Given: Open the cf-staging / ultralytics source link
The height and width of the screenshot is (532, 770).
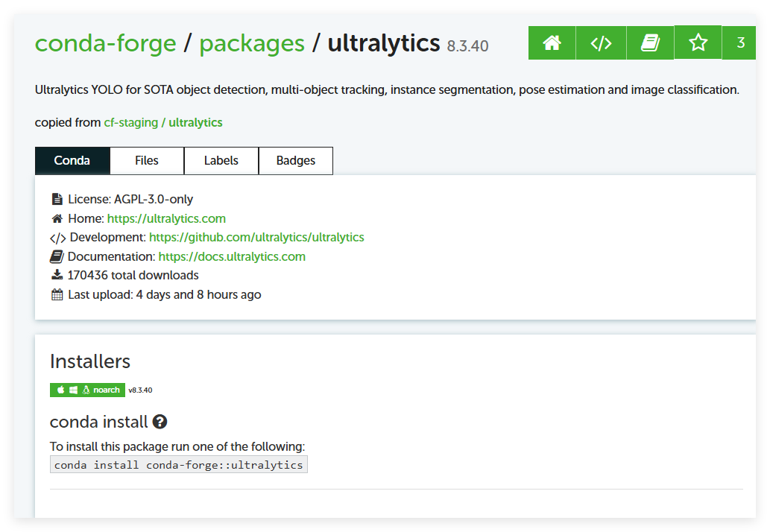Looking at the screenshot, I should coord(163,122).
